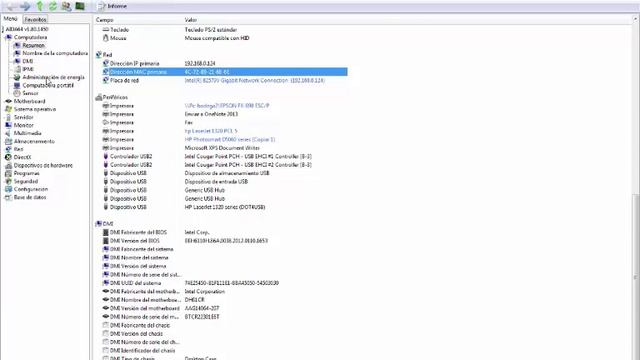640x360 pixels.
Task: Click the forward navigation arrow in the toolbar
Action: [x=25, y=6]
